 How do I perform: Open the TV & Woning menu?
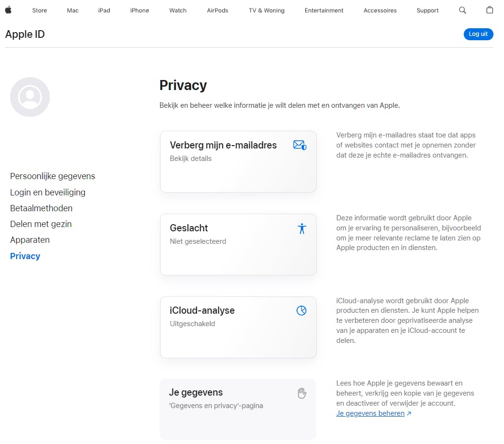coord(266,11)
